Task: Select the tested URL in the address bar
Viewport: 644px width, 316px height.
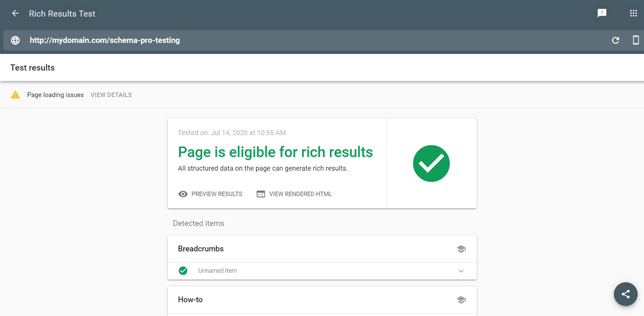Action: 105,40
